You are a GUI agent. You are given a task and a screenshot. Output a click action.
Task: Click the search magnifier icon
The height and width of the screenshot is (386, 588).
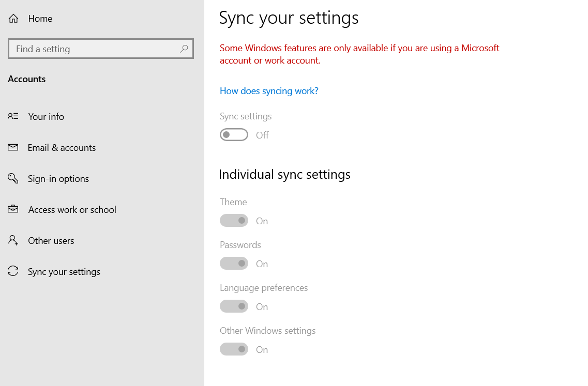184,49
